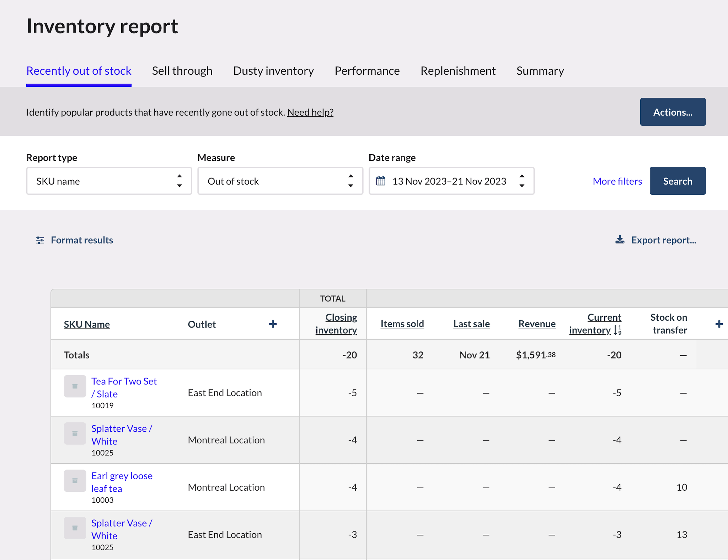
Task: Open the calendar icon in date range
Action: tap(381, 181)
